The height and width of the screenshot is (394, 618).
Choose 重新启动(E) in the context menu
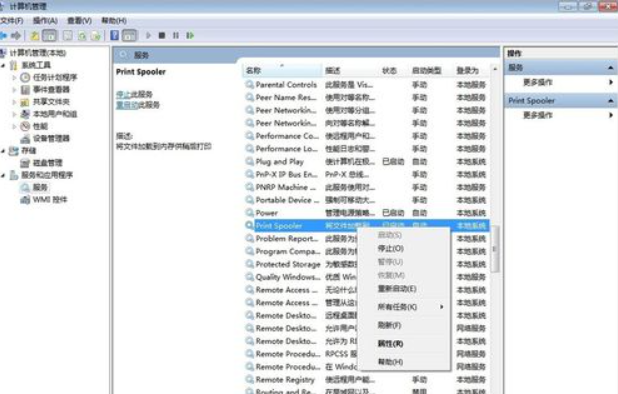(404, 289)
